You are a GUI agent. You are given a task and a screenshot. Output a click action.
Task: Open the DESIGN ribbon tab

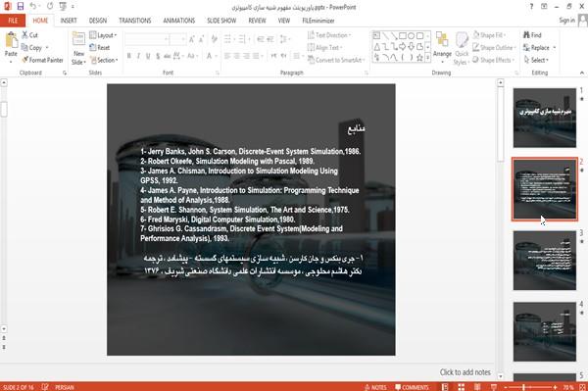tap(97, 21)
